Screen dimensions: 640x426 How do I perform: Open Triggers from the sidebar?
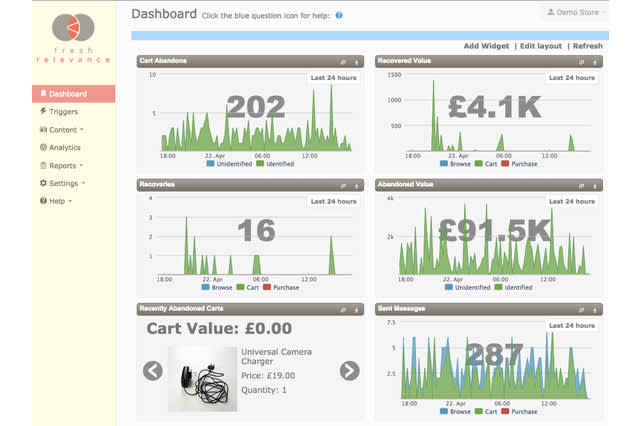pyautogui.click(x=62, y=111)
